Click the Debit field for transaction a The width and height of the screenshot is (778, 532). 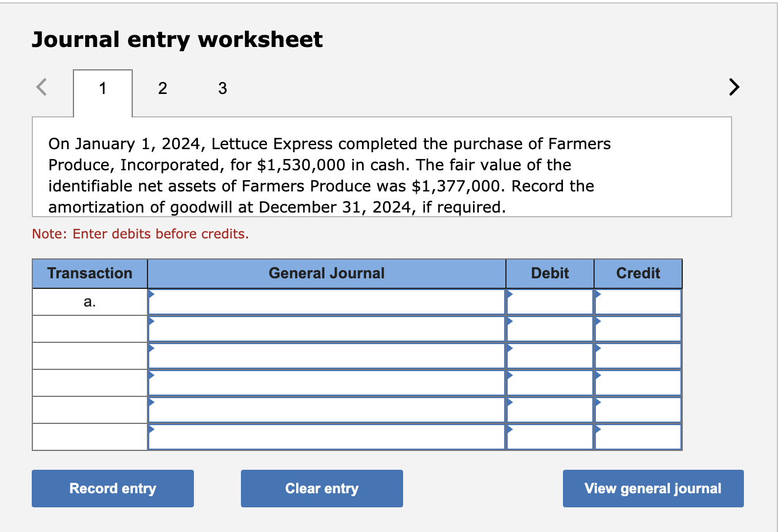(549, 301)
